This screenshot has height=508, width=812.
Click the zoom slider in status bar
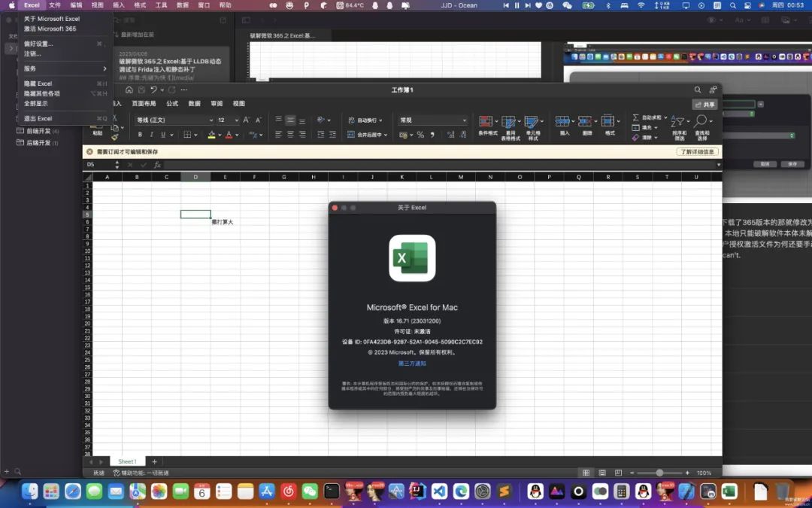pyautogui.click(x=659, y=473)
